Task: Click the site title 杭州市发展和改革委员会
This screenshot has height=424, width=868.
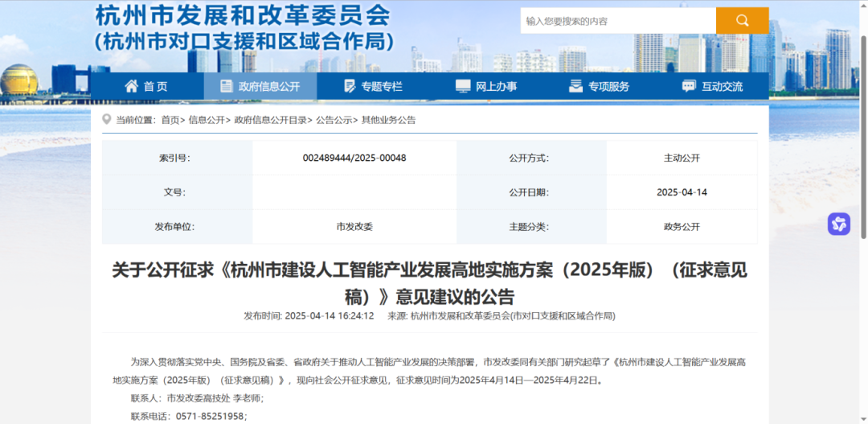Action: [243, 15]
